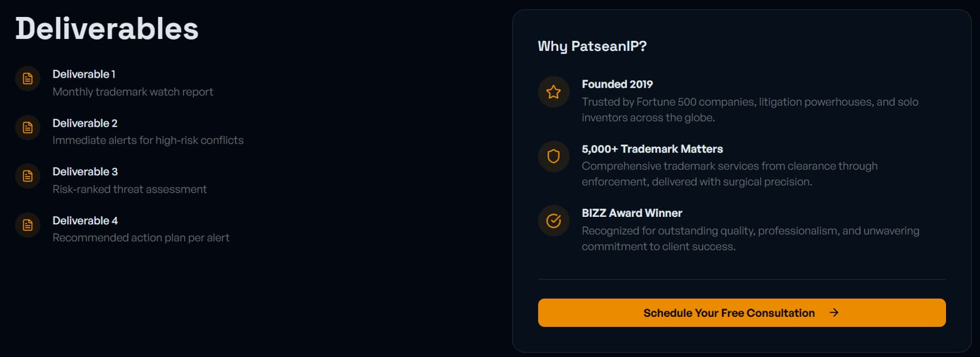Screen dimensions: 980x357
Task: Click the checkmark badge icon for BIZZ Award Winner
Action: pyautogui.click(x=553, y=221)
